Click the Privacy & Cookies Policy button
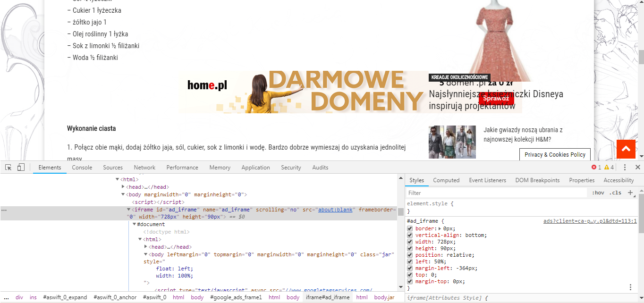 point(555,154)
